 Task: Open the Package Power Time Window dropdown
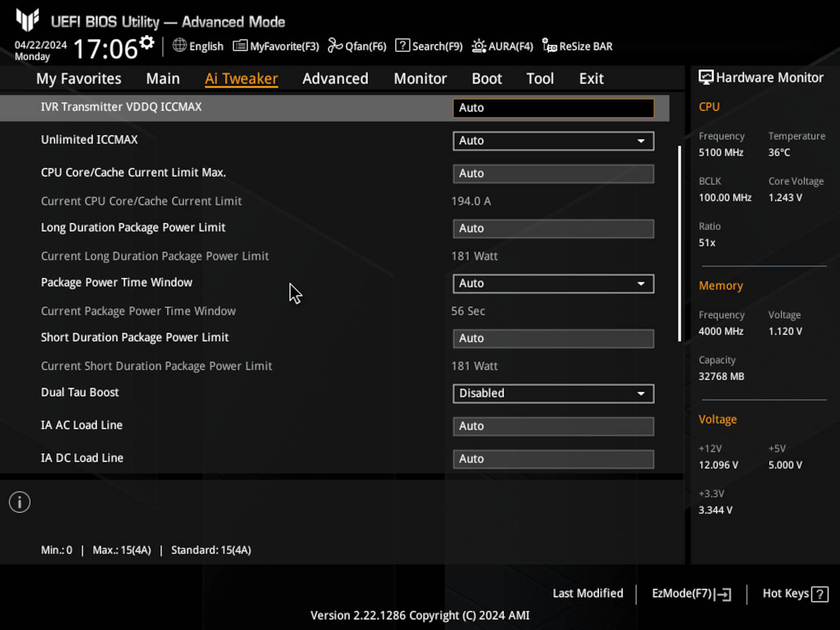tap(553, 283)
